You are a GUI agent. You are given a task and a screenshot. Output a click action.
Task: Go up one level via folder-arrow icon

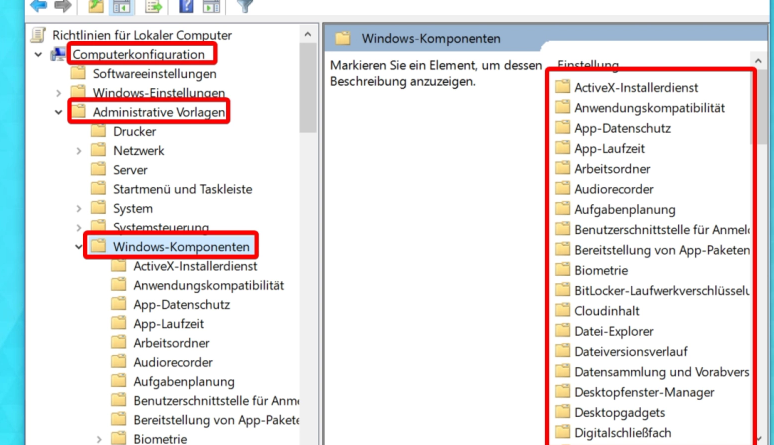[x=96, y=6]
